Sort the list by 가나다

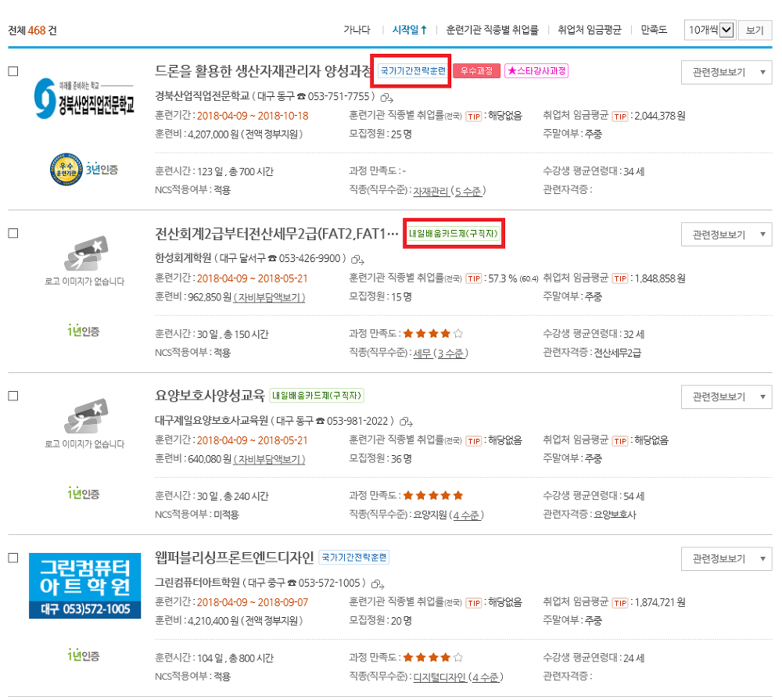[x=357, y=30]
